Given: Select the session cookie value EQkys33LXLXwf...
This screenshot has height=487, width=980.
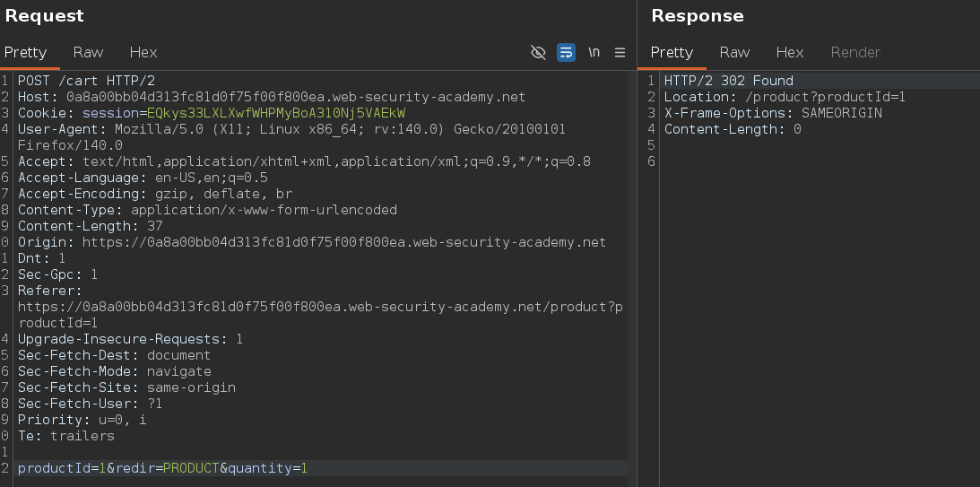Looking at the screenshot, I should pos(276,113).
